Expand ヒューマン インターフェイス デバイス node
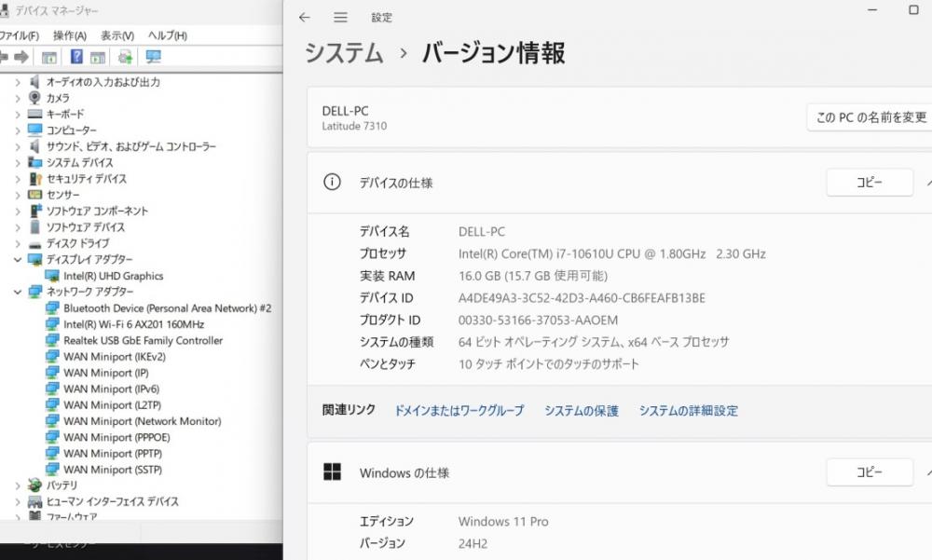This screenshot has width=932, height=560. click(17, 501)
